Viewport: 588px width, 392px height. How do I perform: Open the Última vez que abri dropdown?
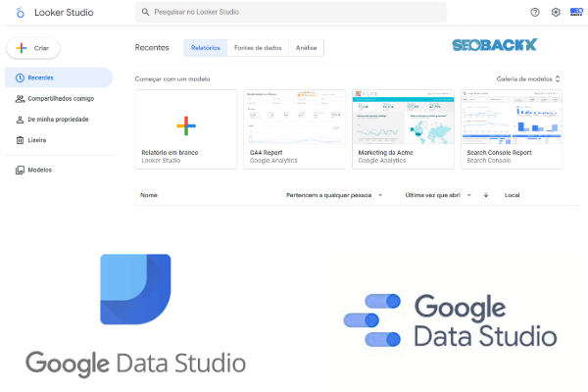pyautogui.click(x=438, y=195)
